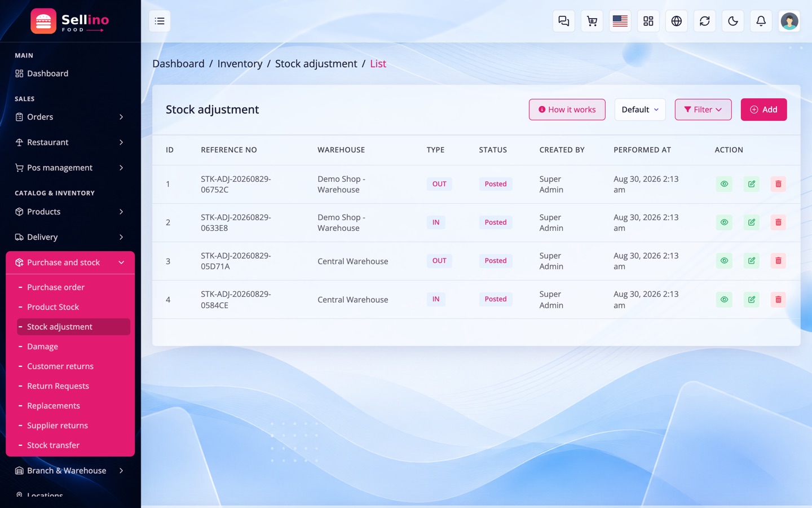
Task: Delete adjustment STK-ADJ-20260829-05D71A
Action: click(778, 261)
